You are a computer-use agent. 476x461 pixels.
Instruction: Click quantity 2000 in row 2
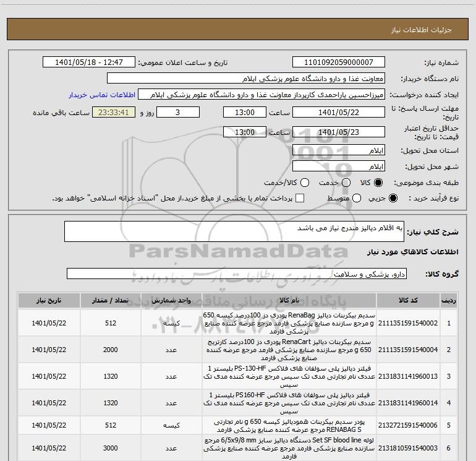[111, 350]
